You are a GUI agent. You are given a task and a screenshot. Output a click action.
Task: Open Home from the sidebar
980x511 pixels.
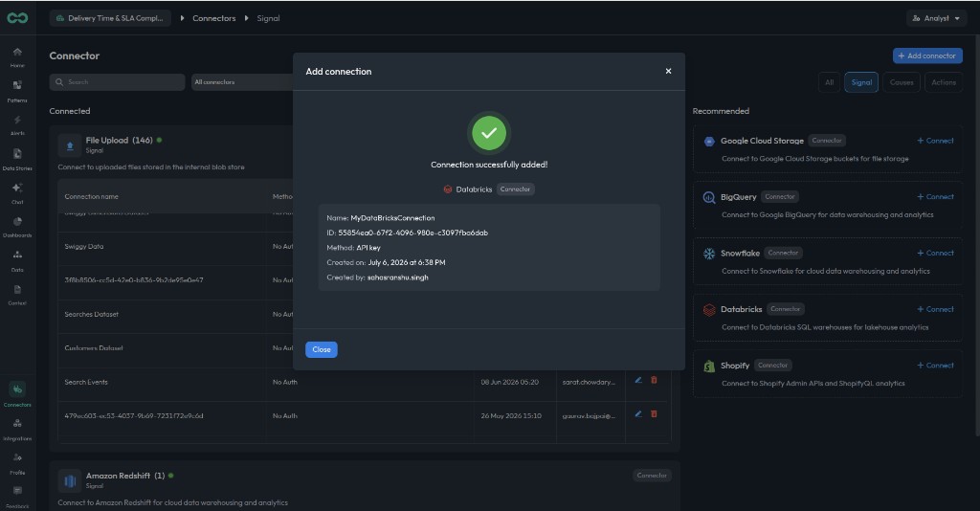(17, 56)
